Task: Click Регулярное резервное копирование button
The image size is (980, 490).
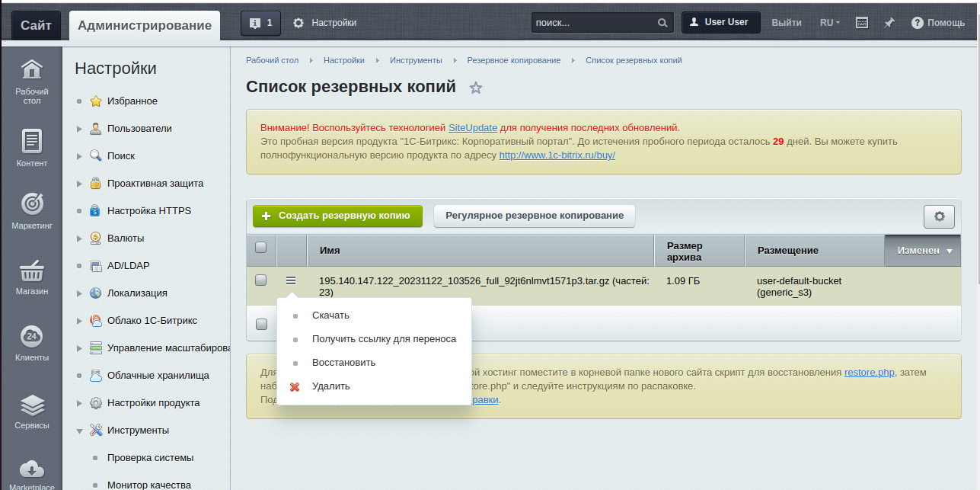Action: [x=535, y=216]
